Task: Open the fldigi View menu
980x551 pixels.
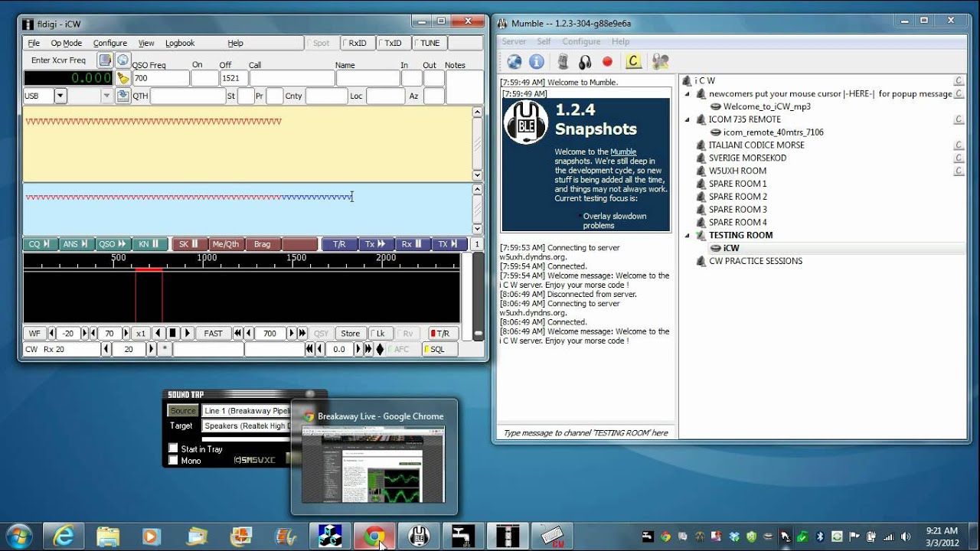Action: click(146, 44)
